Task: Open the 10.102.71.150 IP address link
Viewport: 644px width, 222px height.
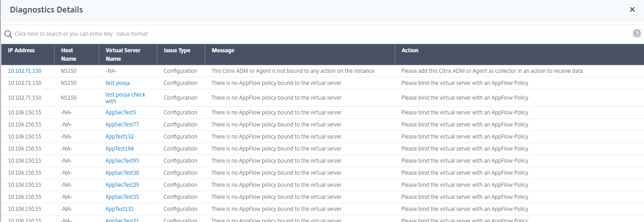Action: [25, 71]
